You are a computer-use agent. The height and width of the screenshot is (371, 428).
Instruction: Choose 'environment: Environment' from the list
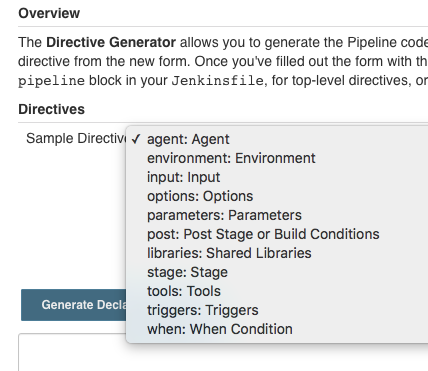coord(277,158)
